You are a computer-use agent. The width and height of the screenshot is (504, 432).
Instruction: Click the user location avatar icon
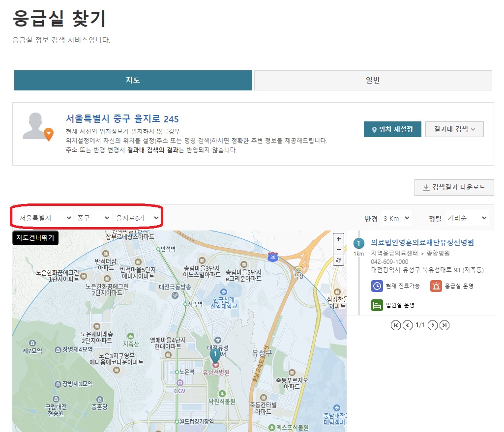[38, 127]
